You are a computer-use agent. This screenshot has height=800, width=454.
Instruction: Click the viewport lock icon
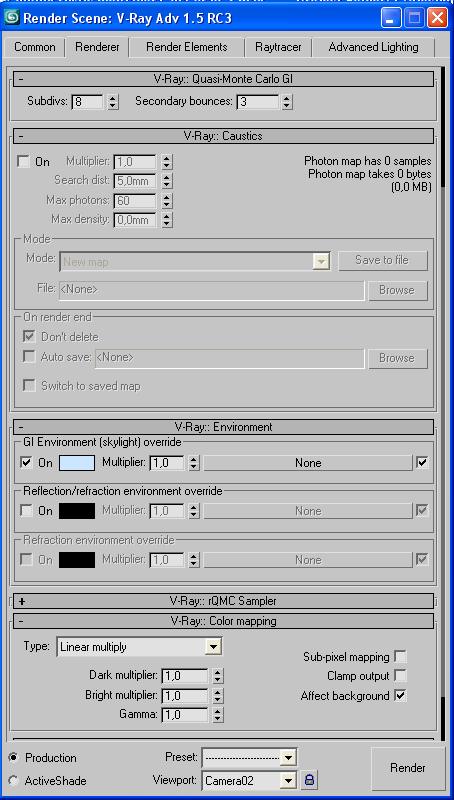pyautogui.click(x=309, y=780)
